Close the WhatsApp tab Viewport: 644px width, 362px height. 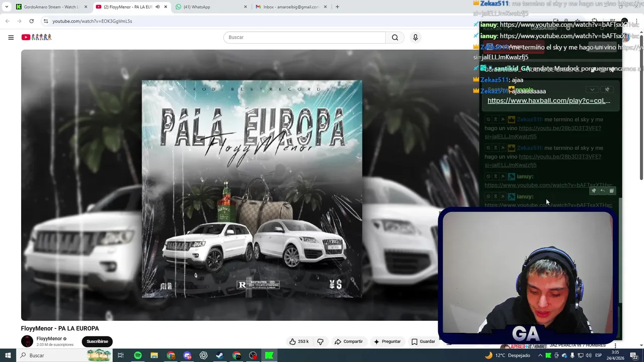[246, 7]
